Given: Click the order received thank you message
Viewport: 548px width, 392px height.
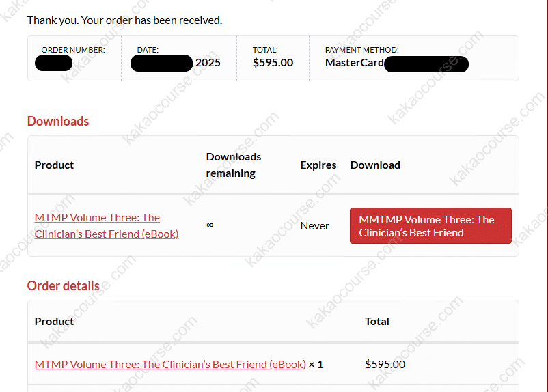Looking at the screenshot, I should coord(124,20).
